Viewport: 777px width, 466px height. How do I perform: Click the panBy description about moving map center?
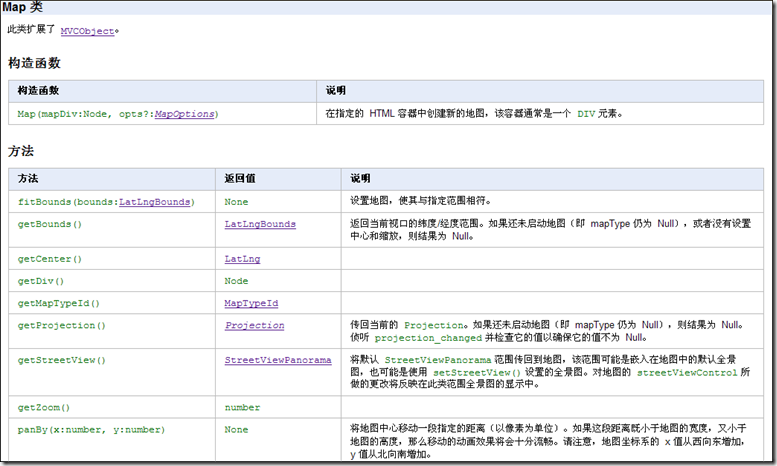[549, 441]
